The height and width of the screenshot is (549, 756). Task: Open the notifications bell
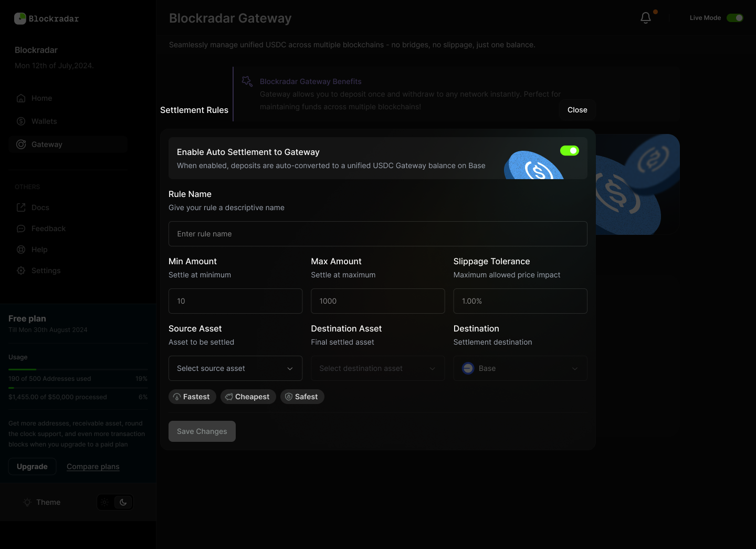(x=646, y=18)
